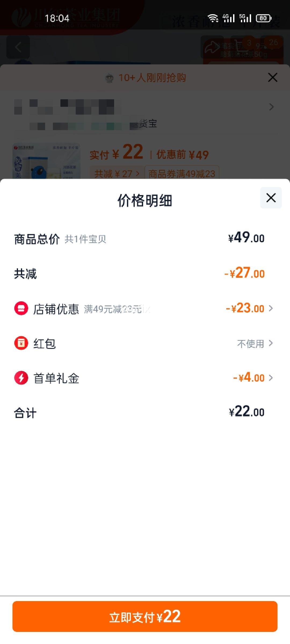Tap the 共减 ¥27 discount tag
This screenshot has width=290, height=644.
117,174
